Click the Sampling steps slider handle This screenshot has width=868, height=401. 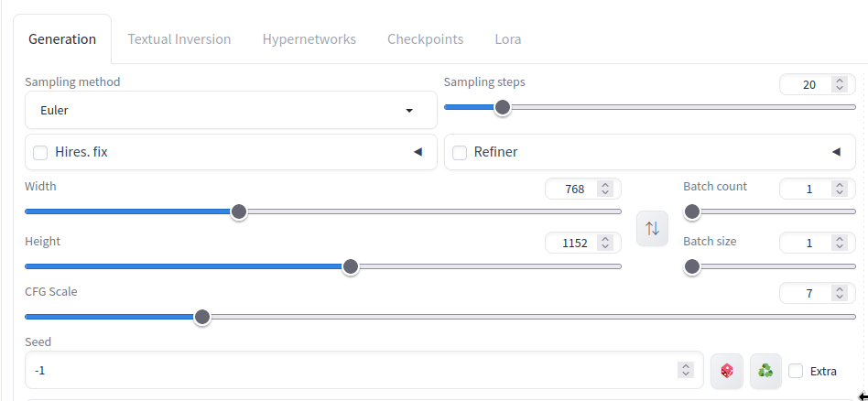point(502,107)
